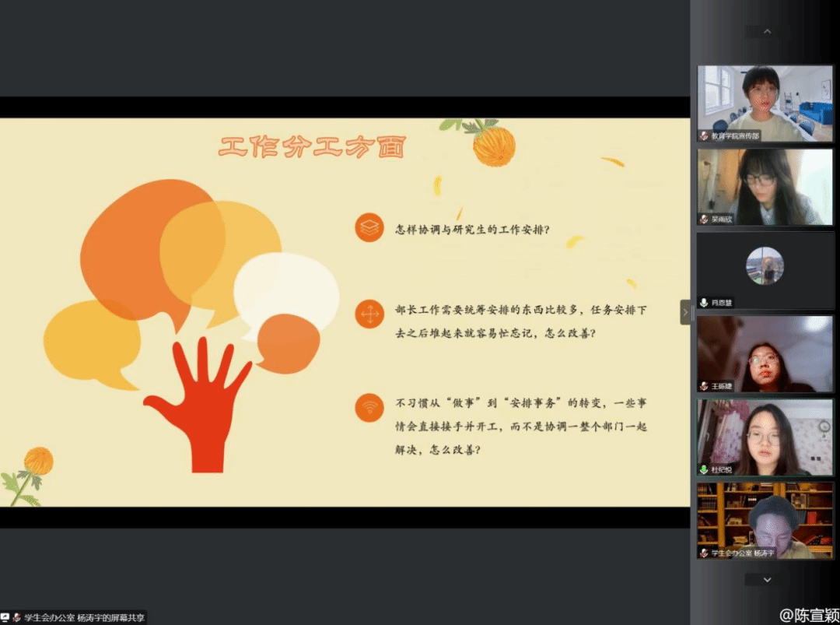The image size is (840, 625).
Task: Click muted mic icon in 杨涛宇's video tile
Action: point(704,553)
